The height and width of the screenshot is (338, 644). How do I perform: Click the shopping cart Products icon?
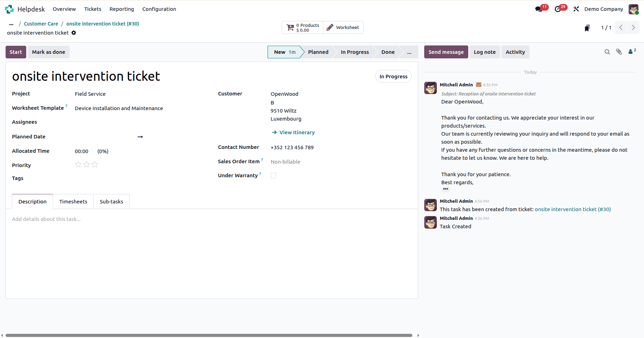[x=290, y=27]
